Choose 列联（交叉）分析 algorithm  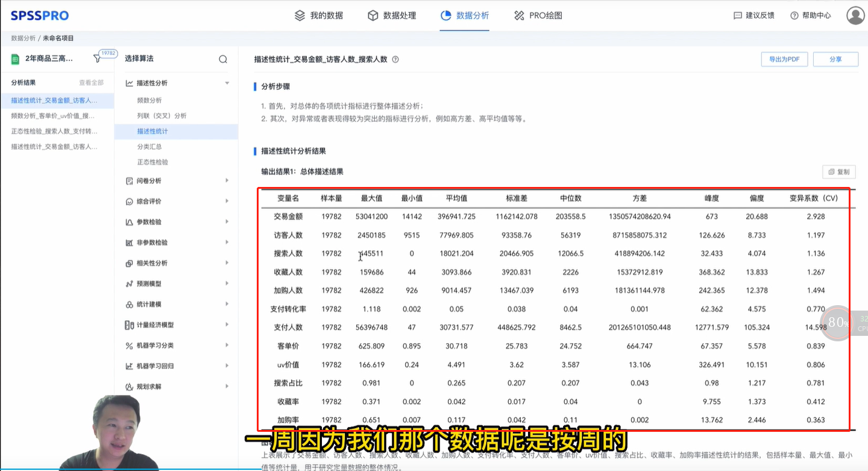pyautogui.click(x=162, y=116)
